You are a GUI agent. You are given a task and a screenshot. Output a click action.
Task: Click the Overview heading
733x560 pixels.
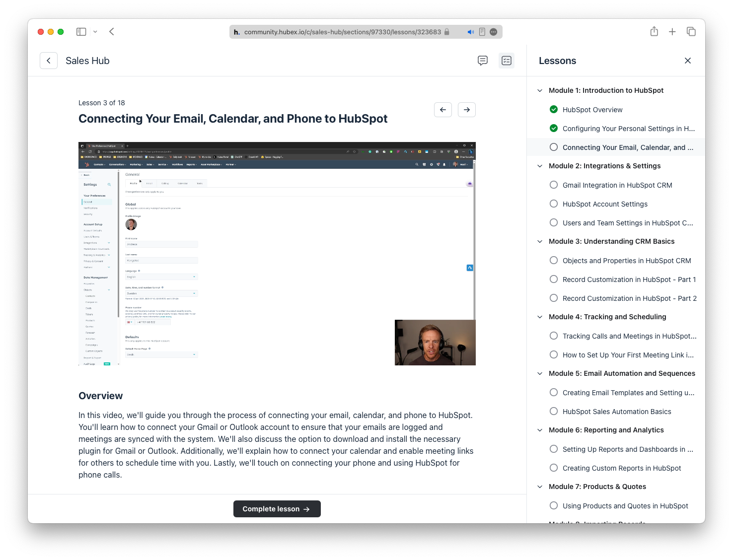pos(100,396)
